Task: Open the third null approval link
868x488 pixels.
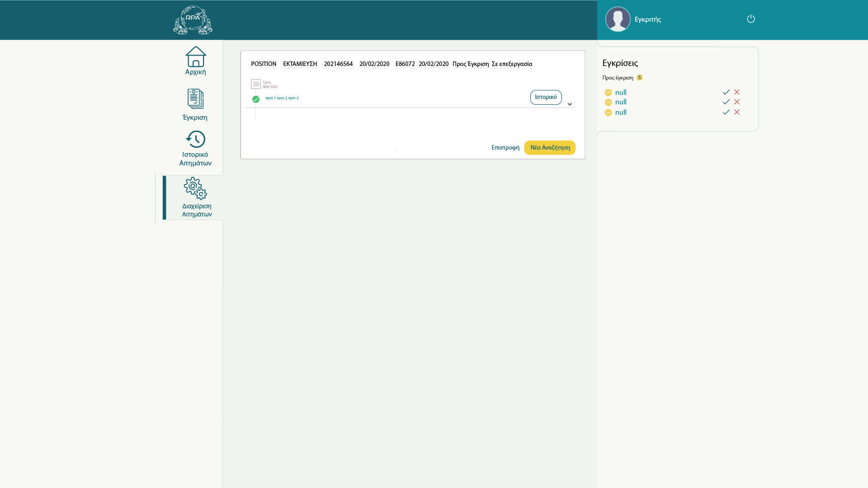Action: coord(621,113)
